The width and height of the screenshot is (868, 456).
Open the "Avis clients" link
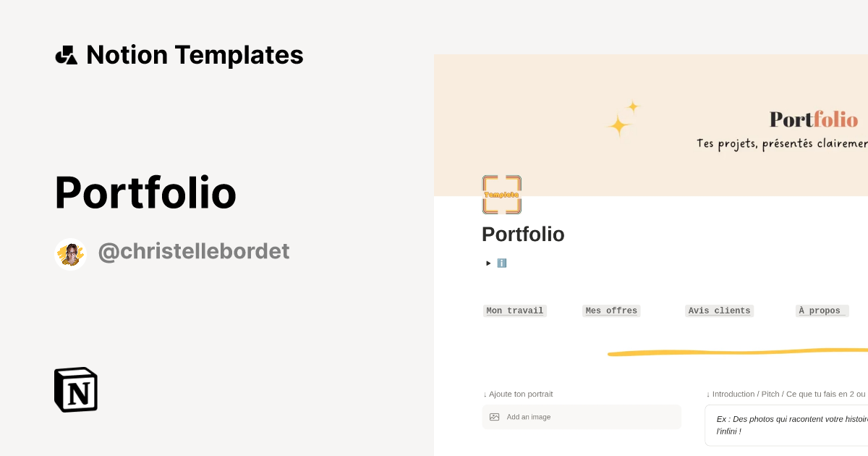coord(719,311)
